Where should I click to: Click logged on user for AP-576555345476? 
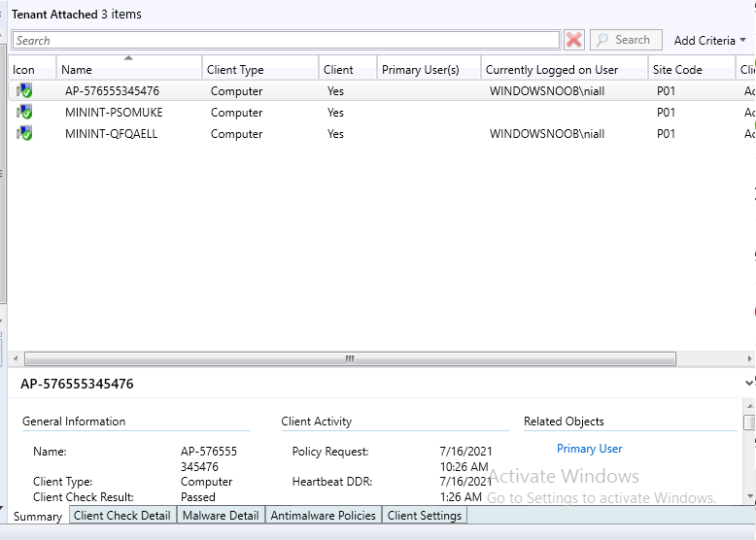coord(547,91)
